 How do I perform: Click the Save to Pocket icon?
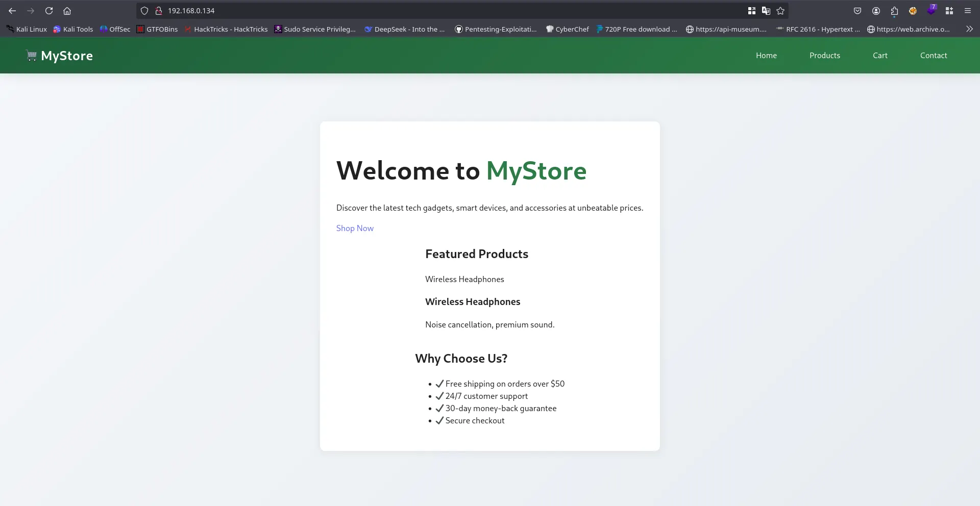coord(857,11)
